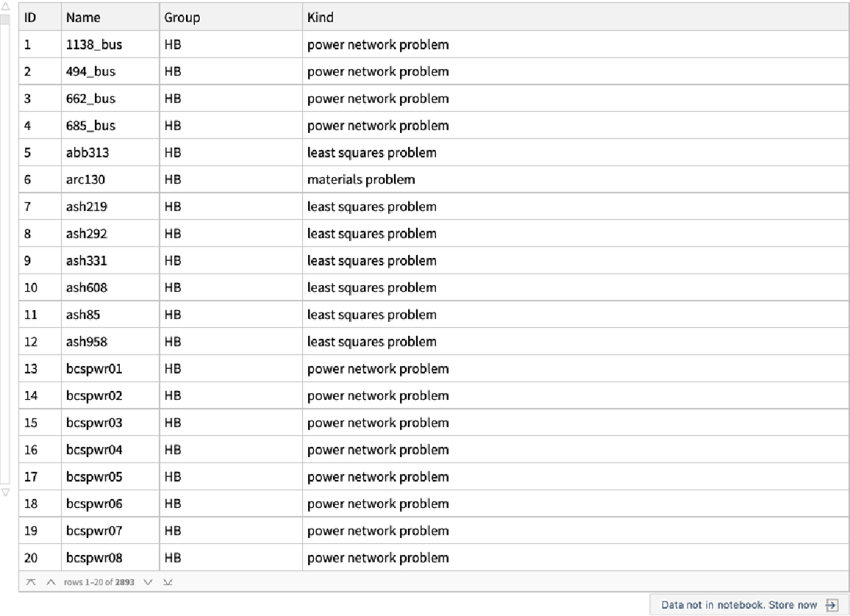Select the Name column header
Screen dimensions: 850x616
(83, 17)
